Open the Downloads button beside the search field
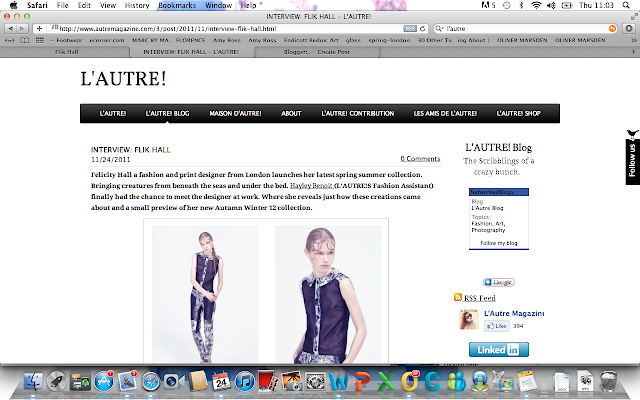 (x=629, y=29)
